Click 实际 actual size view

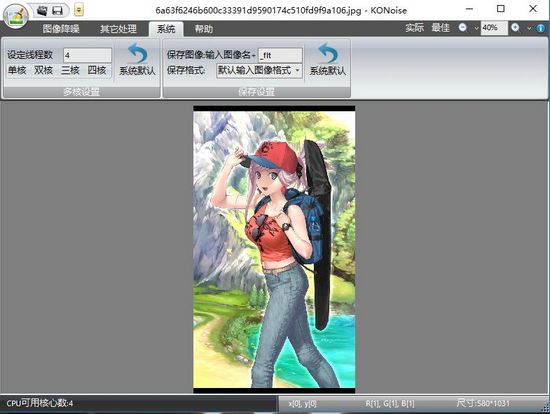point(415,28)
